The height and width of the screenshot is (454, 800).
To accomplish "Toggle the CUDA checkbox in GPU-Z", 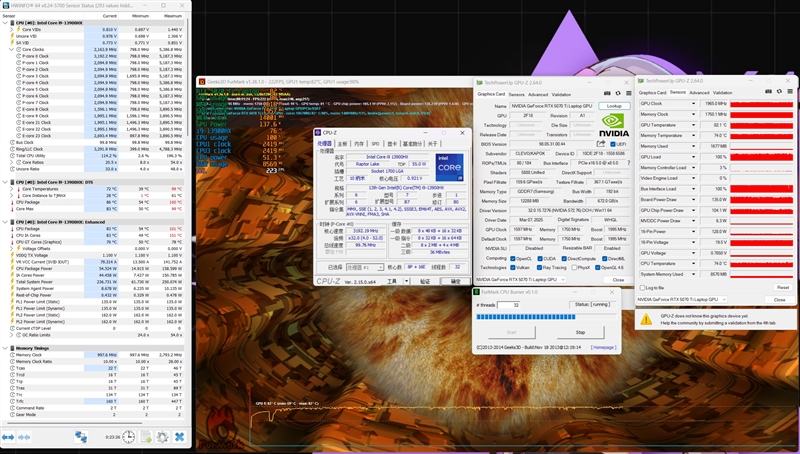I will 539,259.
